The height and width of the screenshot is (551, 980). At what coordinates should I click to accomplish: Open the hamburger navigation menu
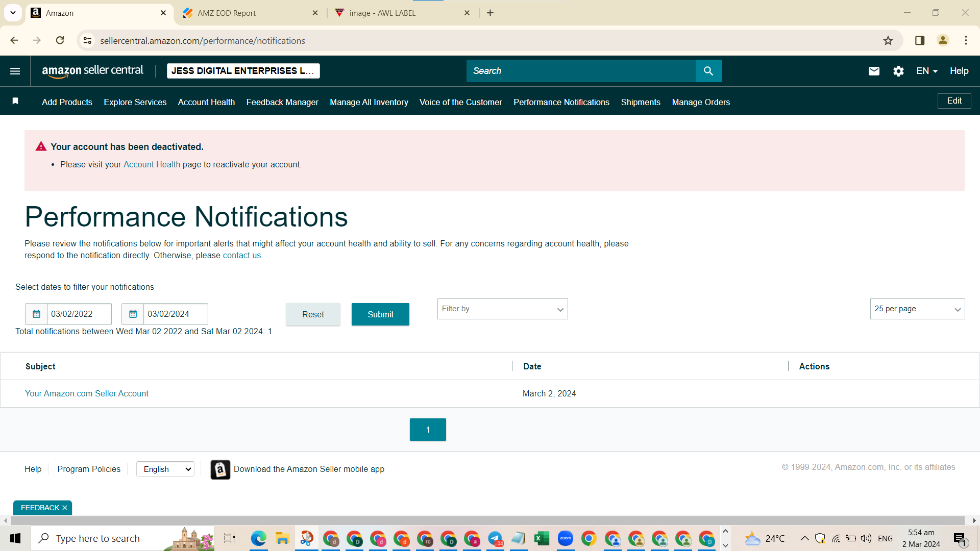tap(15, 71)
